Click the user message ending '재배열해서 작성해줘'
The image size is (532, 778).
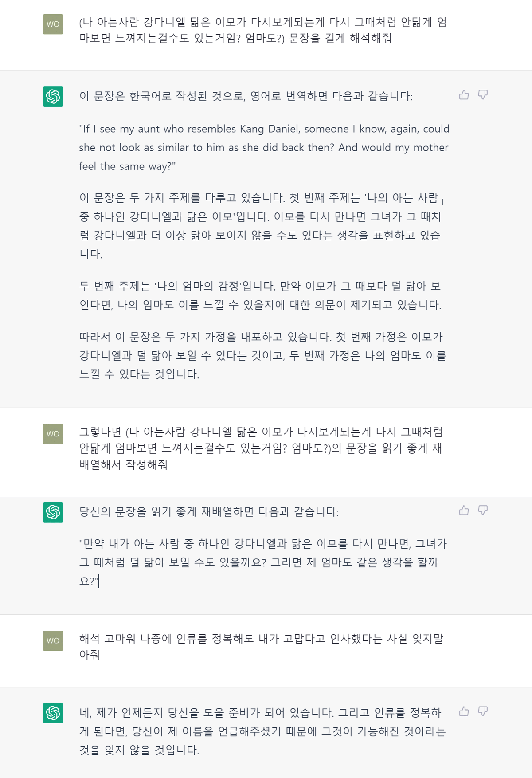coord(261,448)
